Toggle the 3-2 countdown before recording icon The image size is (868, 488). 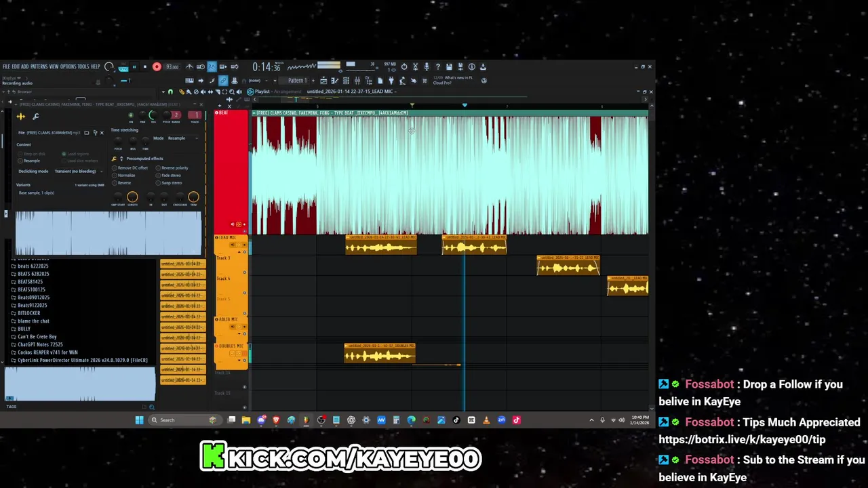[212, 66]
